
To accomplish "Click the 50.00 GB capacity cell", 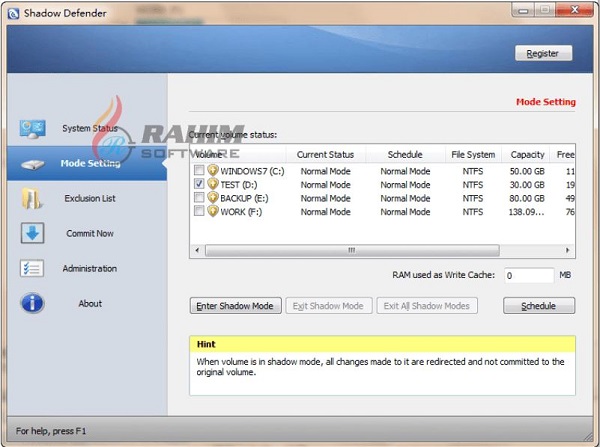I will coord(527,171).
